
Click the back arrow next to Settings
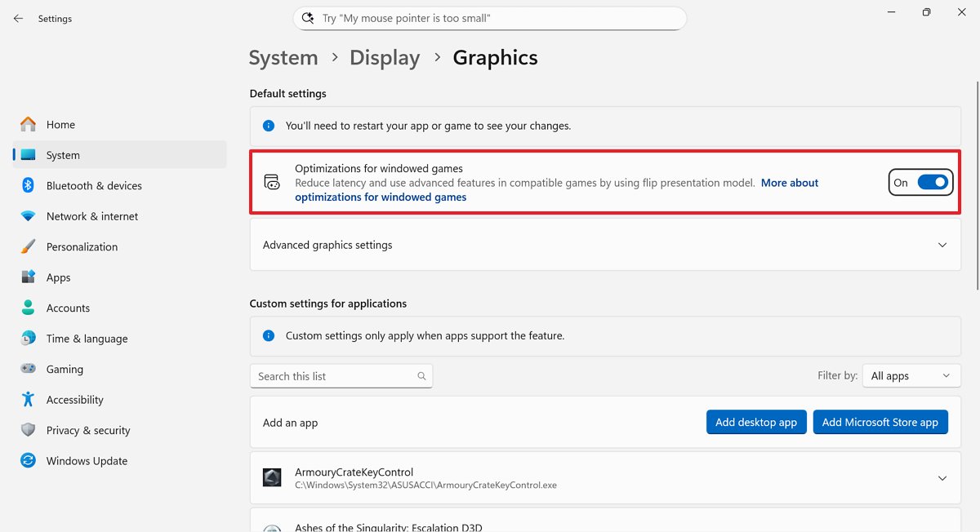(x=17, y=18)
